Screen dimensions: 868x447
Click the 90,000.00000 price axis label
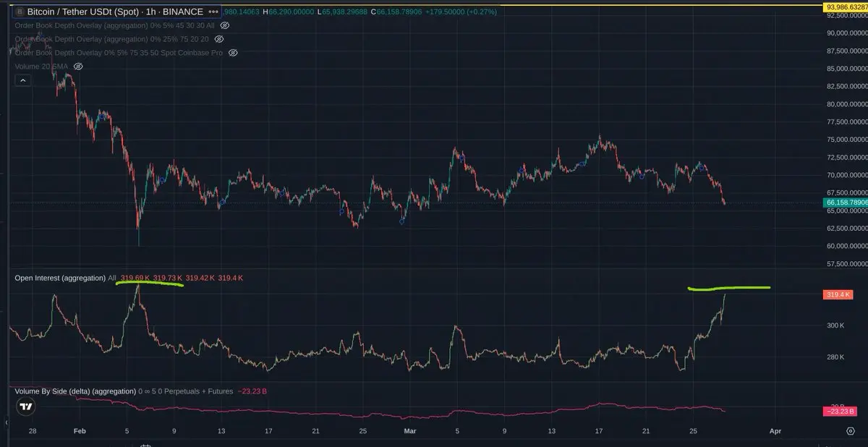(846, 33)
